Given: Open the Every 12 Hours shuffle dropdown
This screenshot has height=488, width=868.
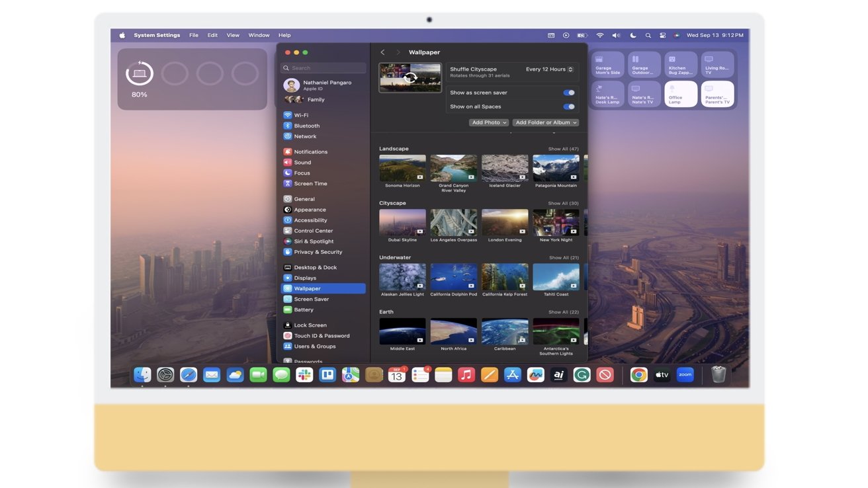Looking at the screenshot, I should coord(549,69).
